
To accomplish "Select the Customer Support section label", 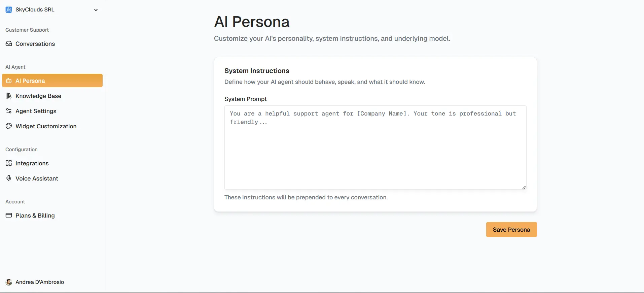I will tap(27, 30).
